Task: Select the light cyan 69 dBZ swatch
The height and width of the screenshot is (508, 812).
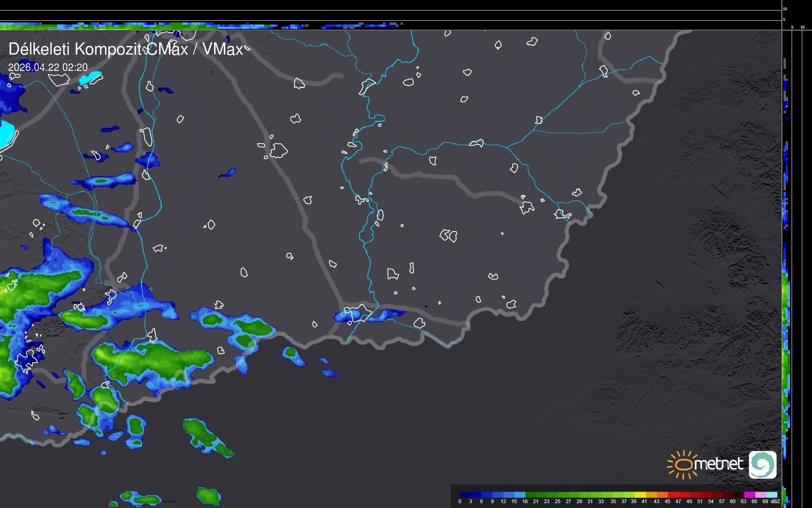Action: point(772,495)
